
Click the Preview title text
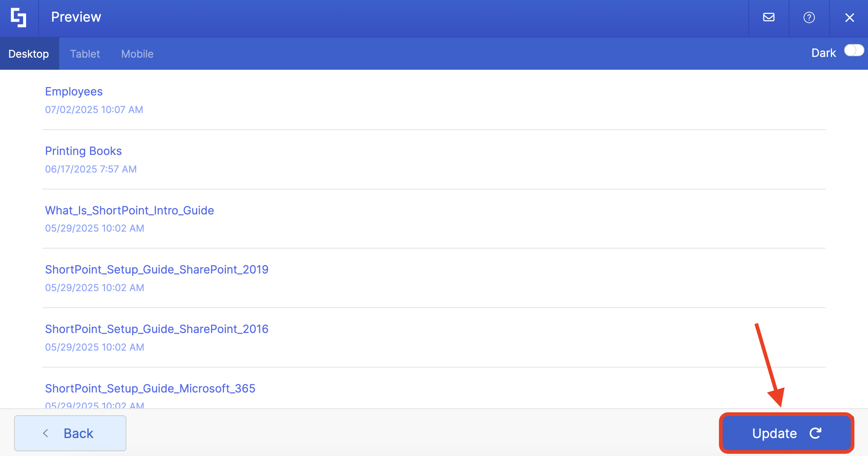click(x=76, y=17)
